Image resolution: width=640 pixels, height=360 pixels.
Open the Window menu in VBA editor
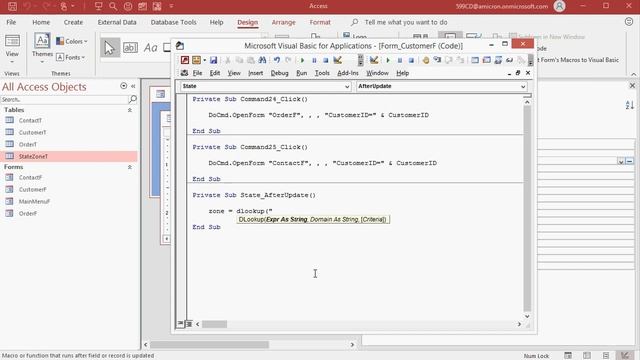pos(377,73)
